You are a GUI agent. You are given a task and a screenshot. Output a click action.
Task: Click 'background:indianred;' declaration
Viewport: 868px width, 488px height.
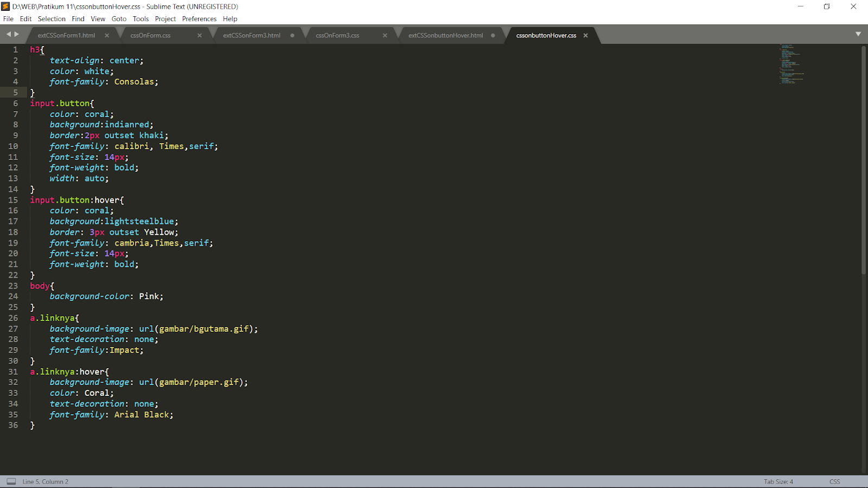[101, 125]
